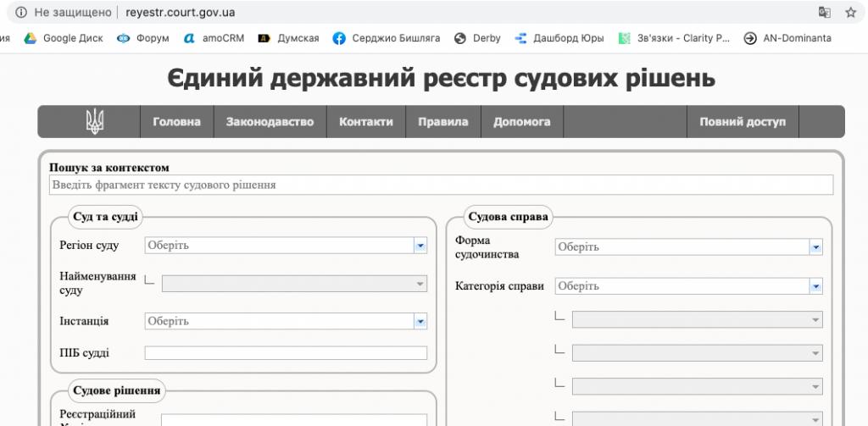Open the AN-Dominanta bookmark

click(787, 38)
